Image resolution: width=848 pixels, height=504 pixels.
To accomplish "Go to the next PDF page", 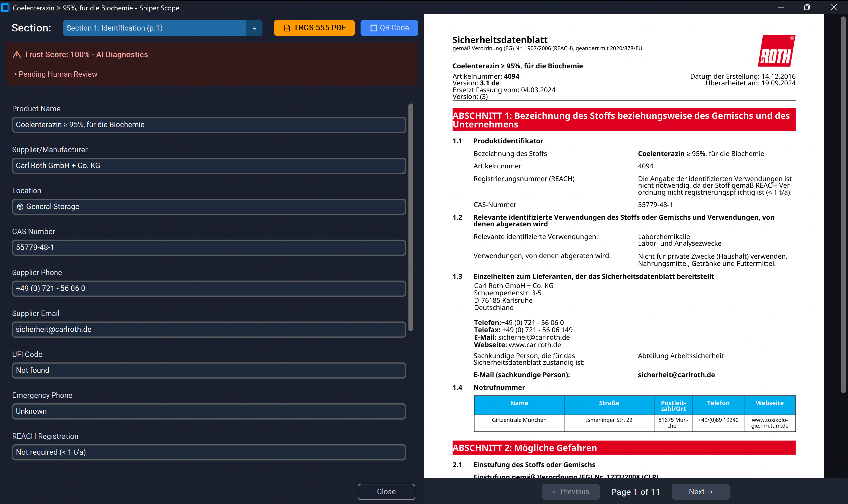I will [x=700, y=491].
